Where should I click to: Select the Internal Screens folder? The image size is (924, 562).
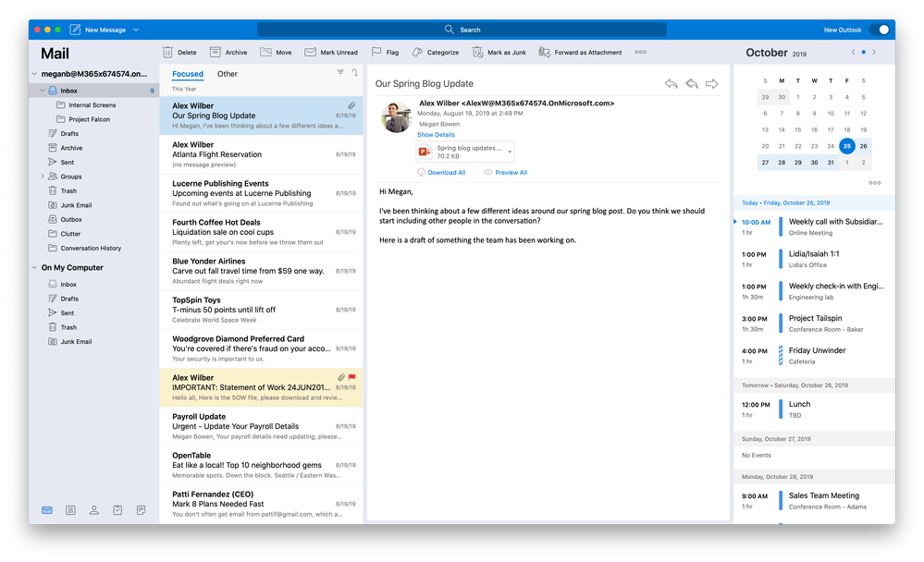[94, 104]
